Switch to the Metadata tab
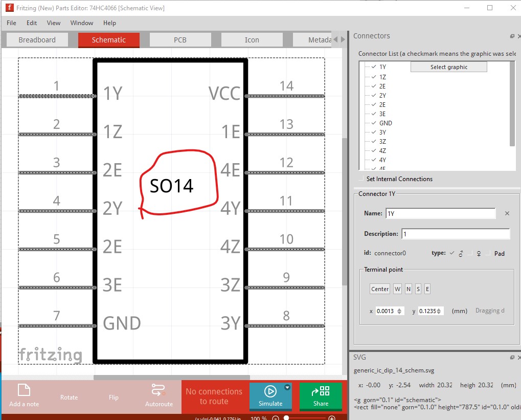 click(x=312, y=40)
